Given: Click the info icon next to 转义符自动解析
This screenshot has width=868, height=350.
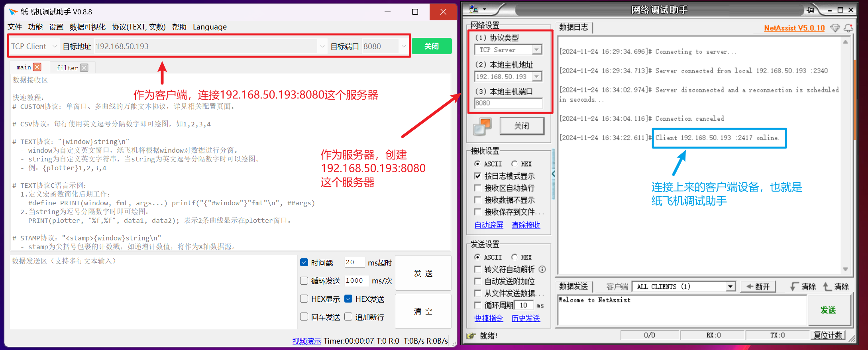Looking at the screenshot, I should 542,269.
